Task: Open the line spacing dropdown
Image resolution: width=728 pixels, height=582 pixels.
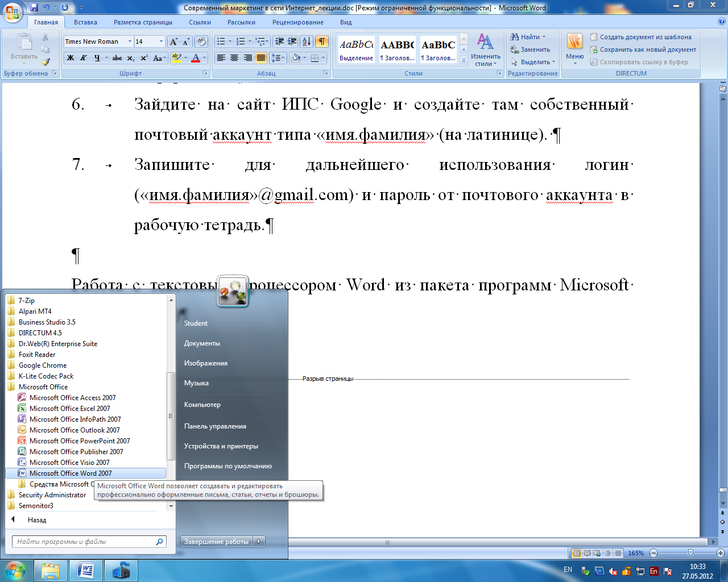Action: (x=278, y=58)
